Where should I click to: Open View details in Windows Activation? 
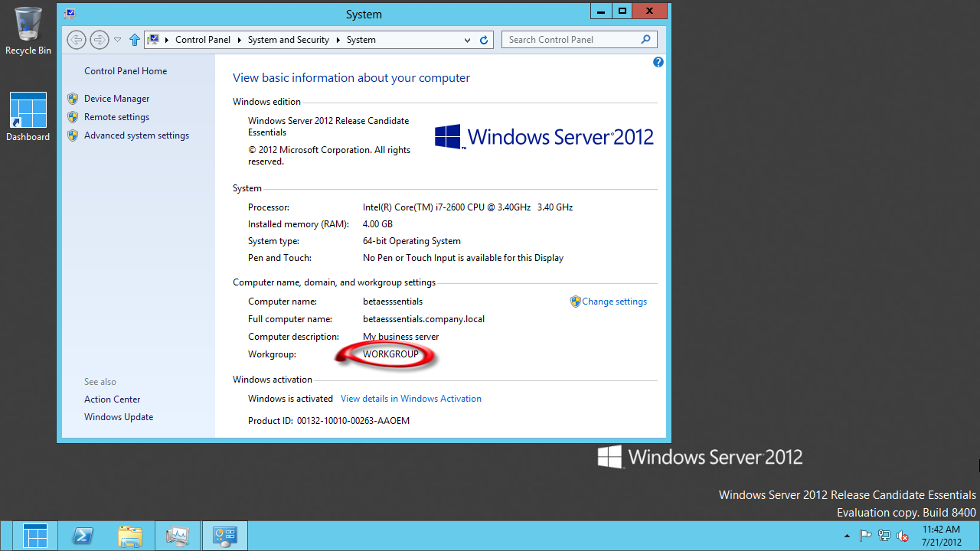tap(410, 399)
